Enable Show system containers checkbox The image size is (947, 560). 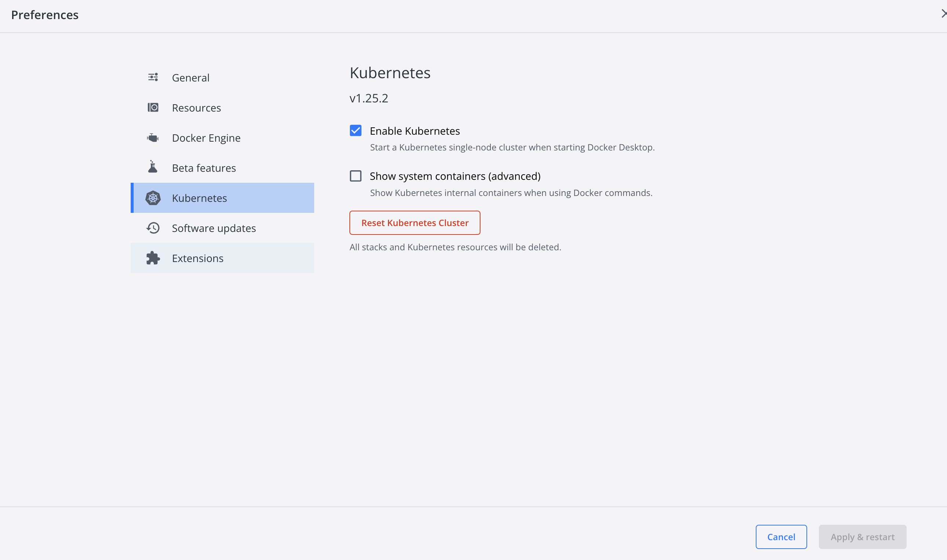pos(356,176)
